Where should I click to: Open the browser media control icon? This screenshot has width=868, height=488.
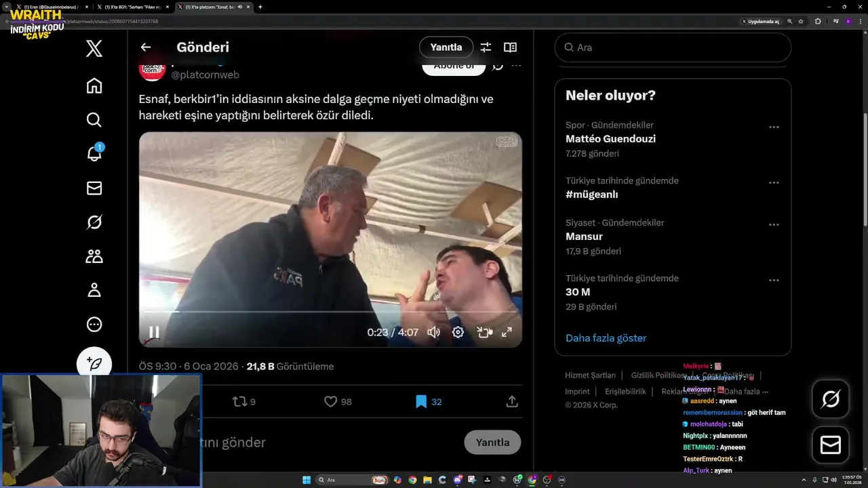(x=836, y=22)
